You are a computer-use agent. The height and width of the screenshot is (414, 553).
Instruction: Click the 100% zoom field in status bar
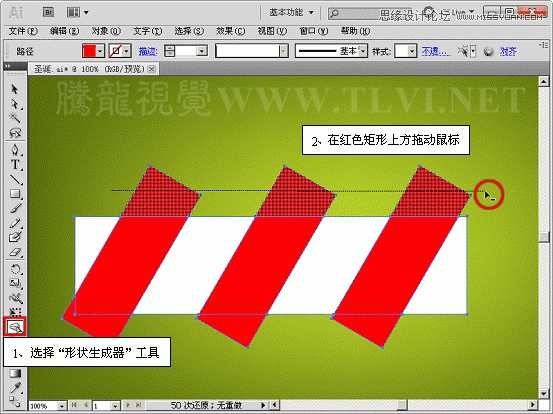pos(43,406)
